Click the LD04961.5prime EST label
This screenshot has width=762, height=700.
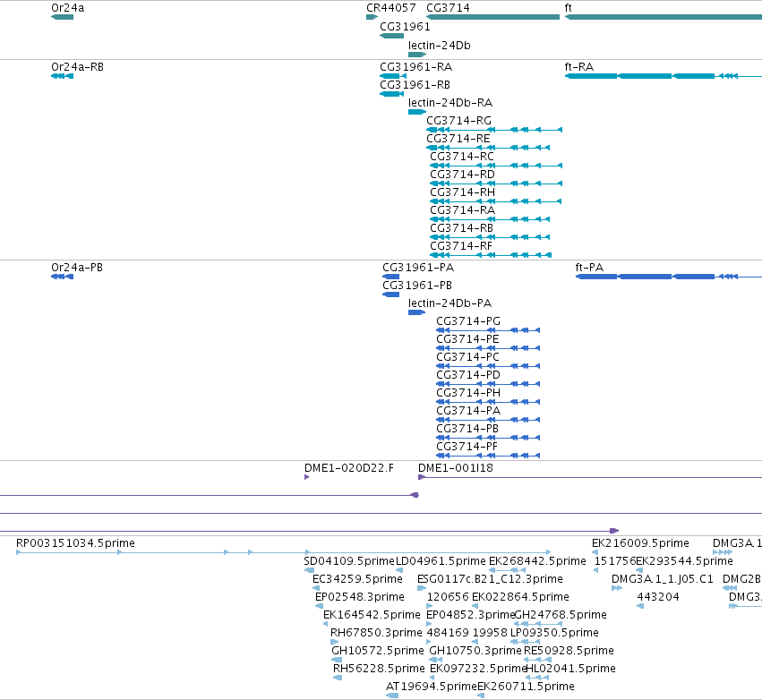pyautogui.click(x=441, y=561)
